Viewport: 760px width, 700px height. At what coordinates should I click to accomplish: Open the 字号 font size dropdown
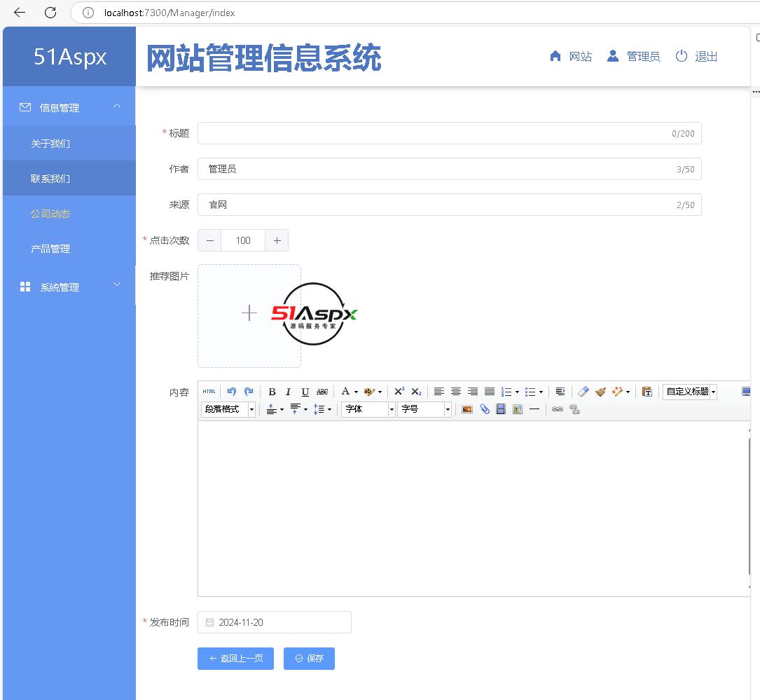(x=424, y=409)
